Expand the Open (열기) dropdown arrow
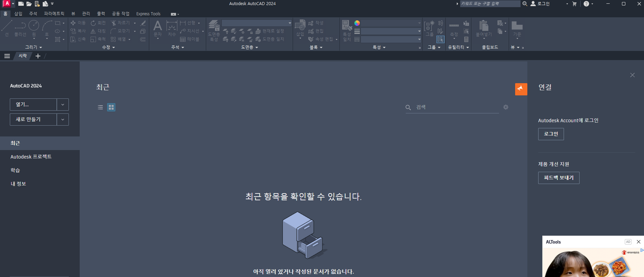The image size is (644, 277). [63, 105]
